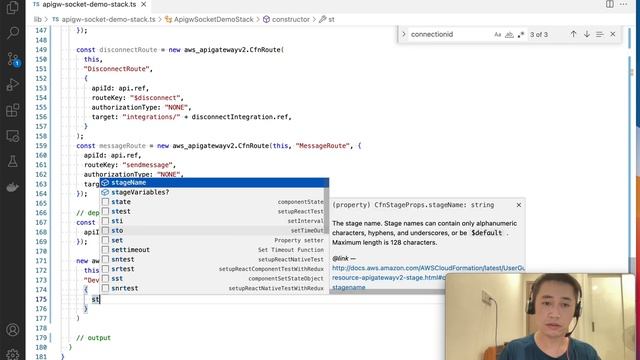Toggle Find in Selection
This screenshot has height=360, width=640.
[x=600, y=34]
